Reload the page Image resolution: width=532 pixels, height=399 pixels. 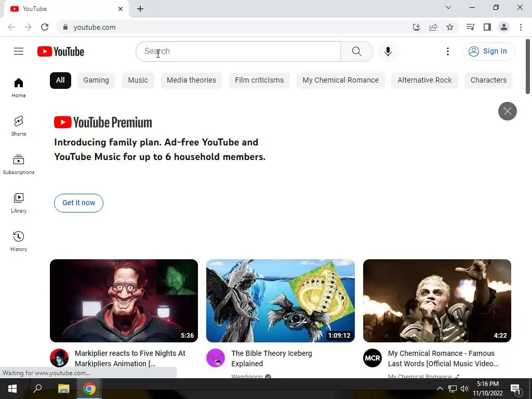point(45,27)
